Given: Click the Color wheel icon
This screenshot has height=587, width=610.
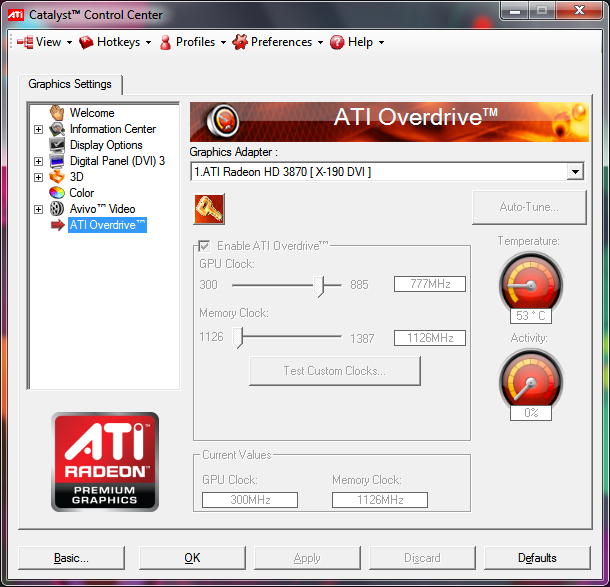Looking at the screenshot, I should click(57, 193).
